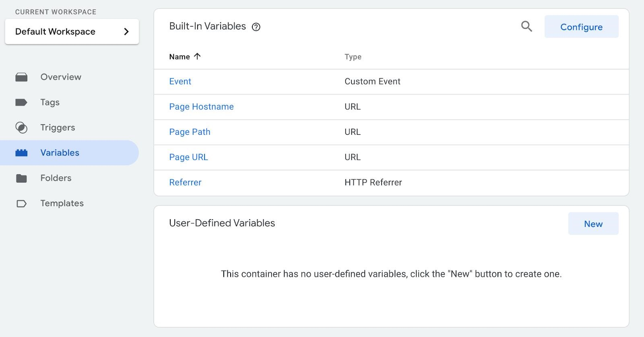This screenshot has width=644, height=337.
Task: Click the Templates outline label icon
Action: [x=21, y=203]
